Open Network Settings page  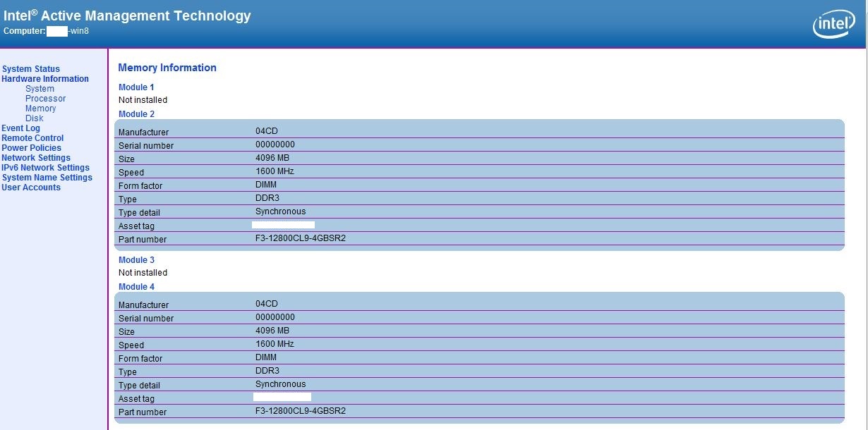(36, 158)
